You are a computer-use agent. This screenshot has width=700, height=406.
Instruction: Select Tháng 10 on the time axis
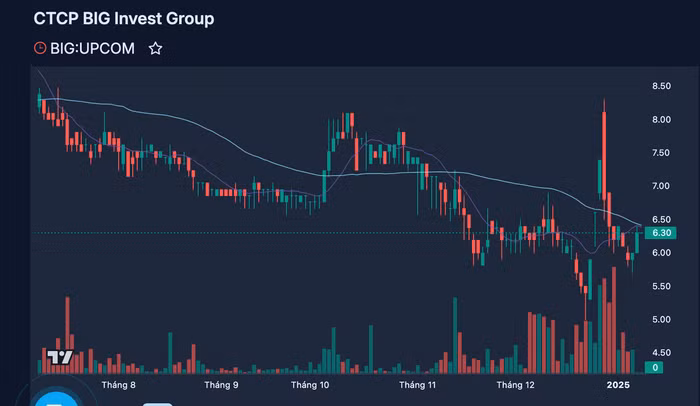click(310, 385)
